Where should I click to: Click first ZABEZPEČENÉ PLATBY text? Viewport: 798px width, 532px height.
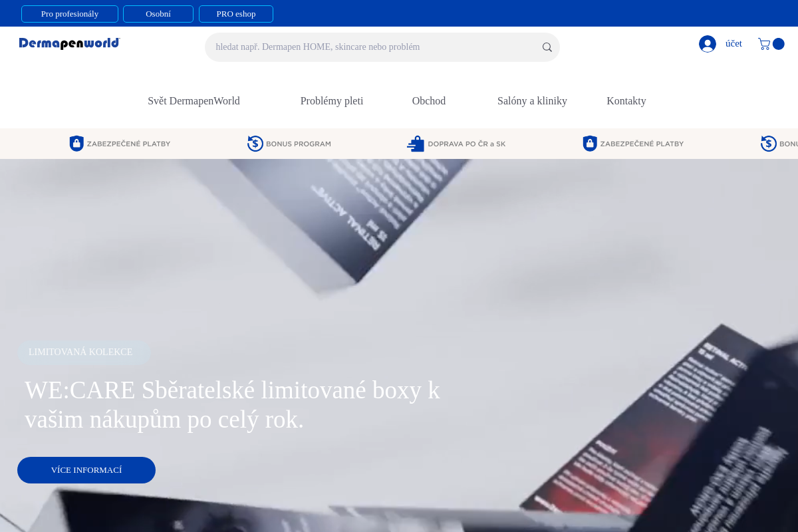coord(128,144)
